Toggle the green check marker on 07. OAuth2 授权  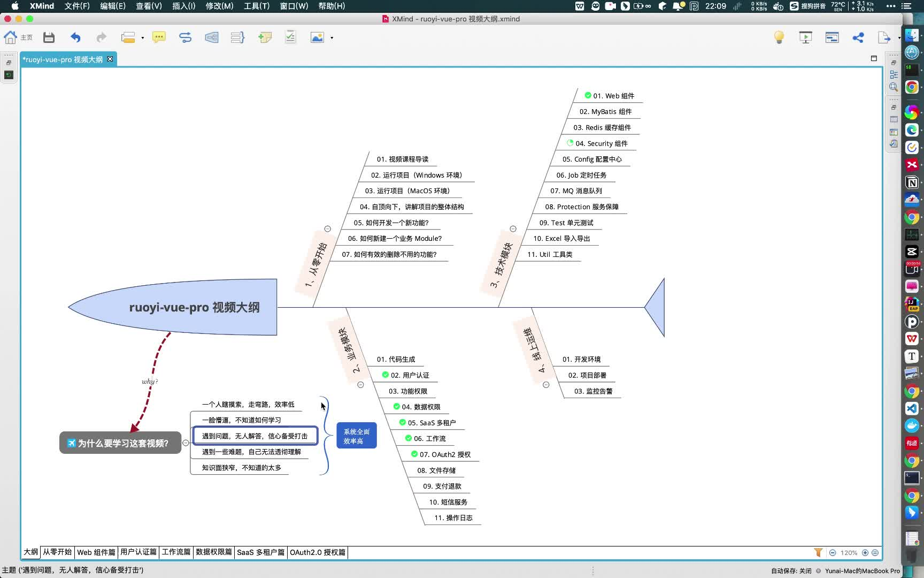click(414, 454)
